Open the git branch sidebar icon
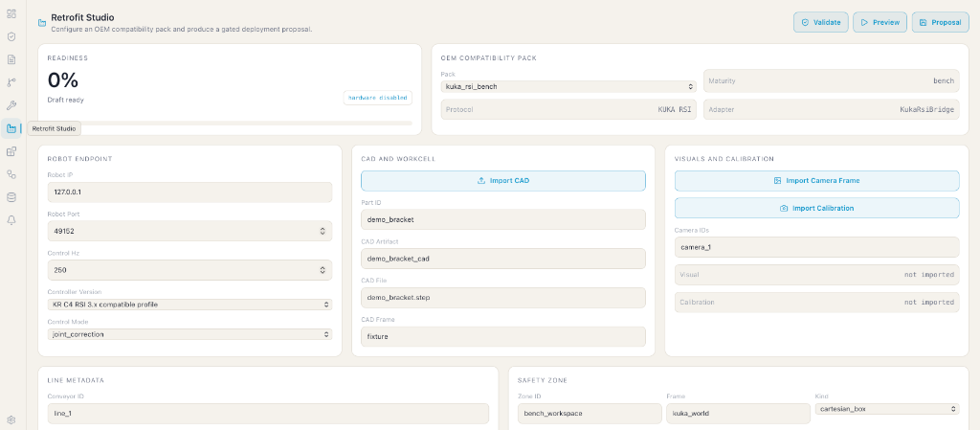980x430 pixels. 11,82
